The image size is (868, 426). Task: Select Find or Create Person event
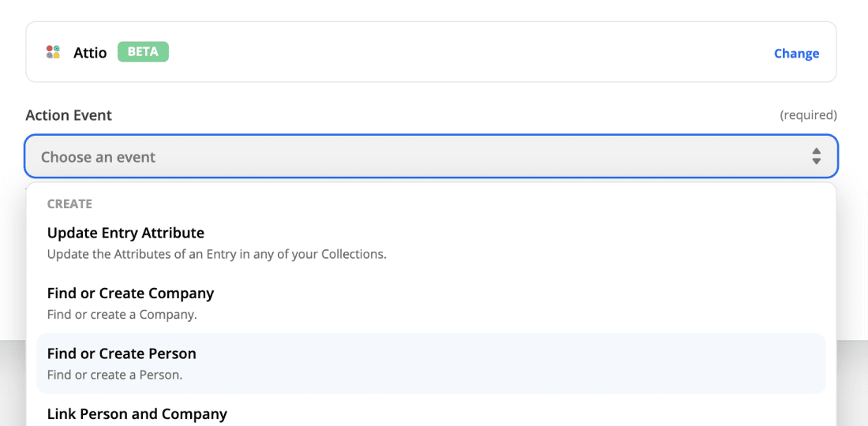122,353
